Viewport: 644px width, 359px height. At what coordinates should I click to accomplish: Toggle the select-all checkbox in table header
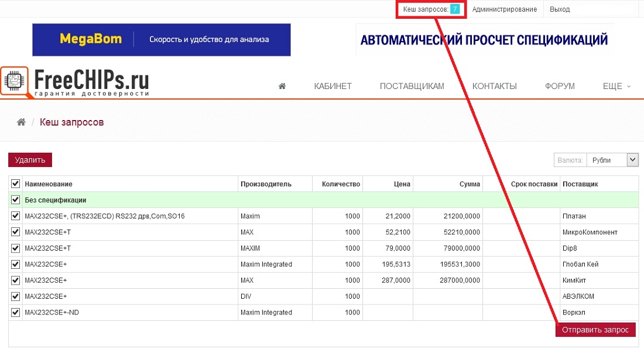[16, 184]
